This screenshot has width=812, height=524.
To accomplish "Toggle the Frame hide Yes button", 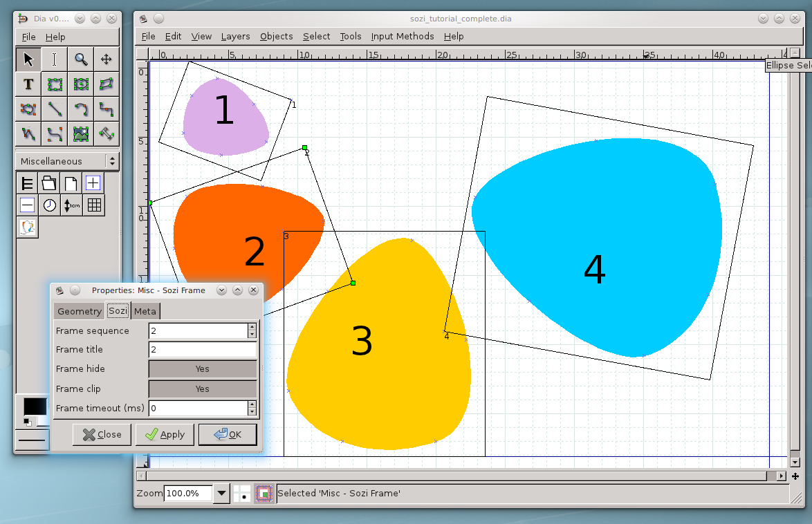I will point(202,369).
